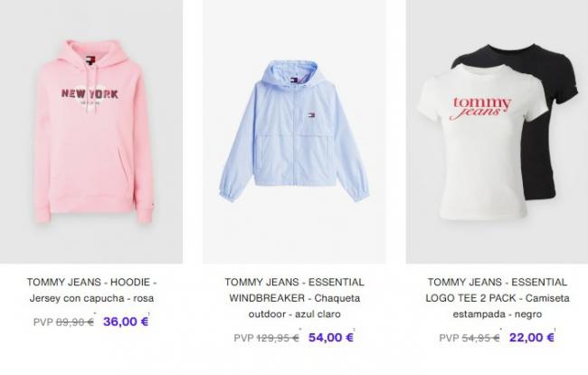This screenshot has width=588, height=375.
Task: Click the Tommy flag badge on the windbreaker chest
Action: click(x=311, y=115)
